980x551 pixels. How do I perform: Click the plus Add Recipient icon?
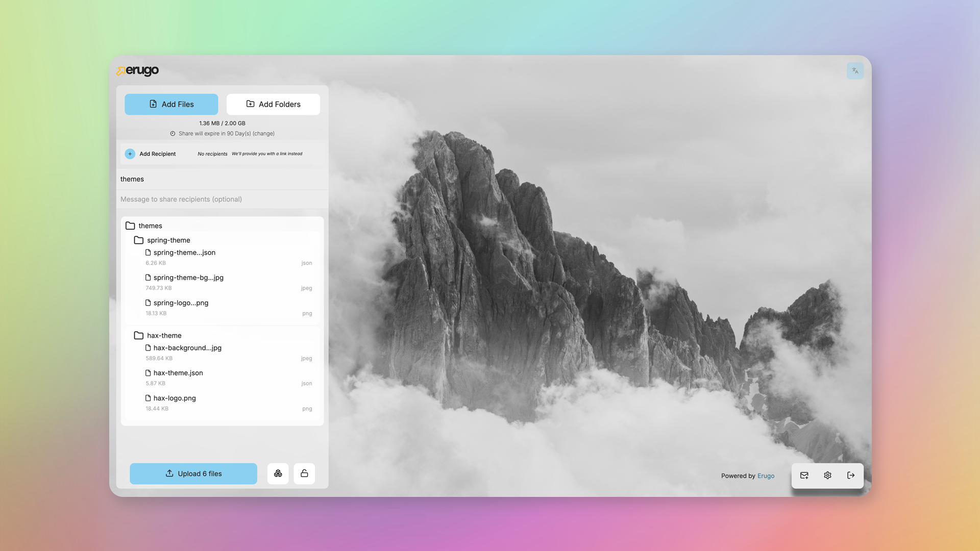pyautogui.click(x=130, y=154)
